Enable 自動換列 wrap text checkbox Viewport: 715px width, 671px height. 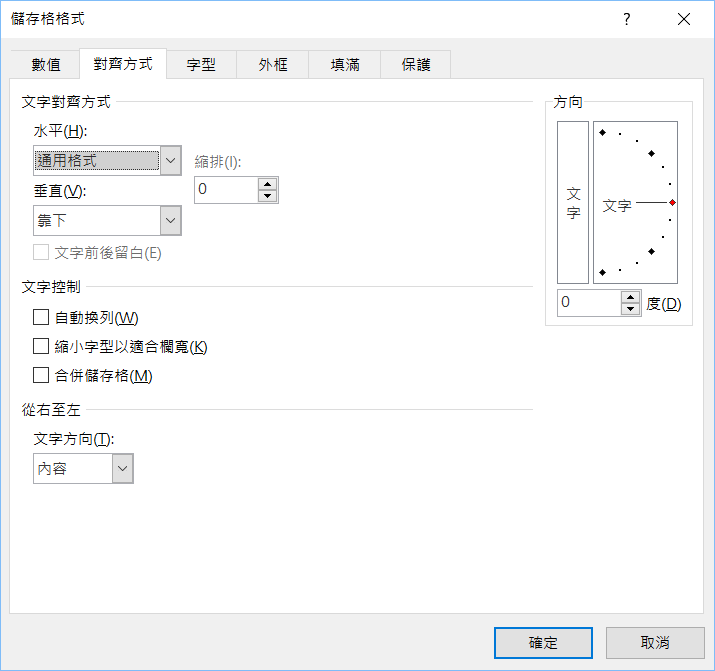pos(41,317)
